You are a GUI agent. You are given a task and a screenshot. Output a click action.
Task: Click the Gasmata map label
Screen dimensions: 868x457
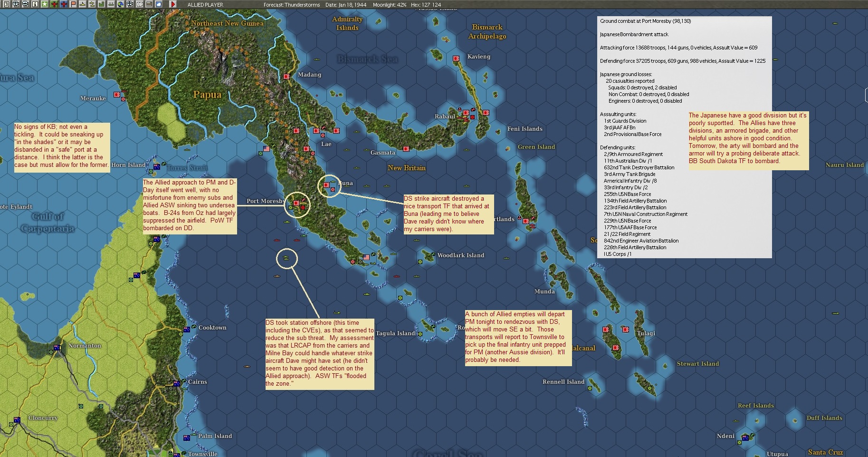click(x=383, y=153)
